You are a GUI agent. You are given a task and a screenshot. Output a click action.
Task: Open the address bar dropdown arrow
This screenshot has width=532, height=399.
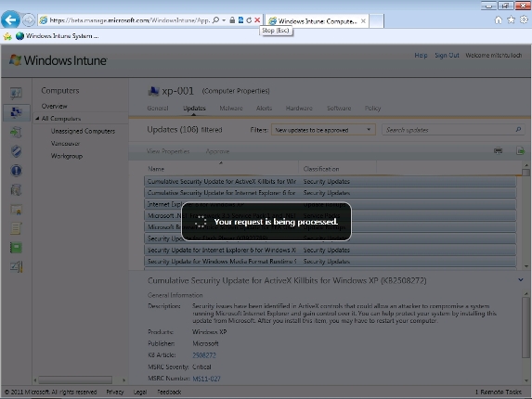click(x=224, y=20)
